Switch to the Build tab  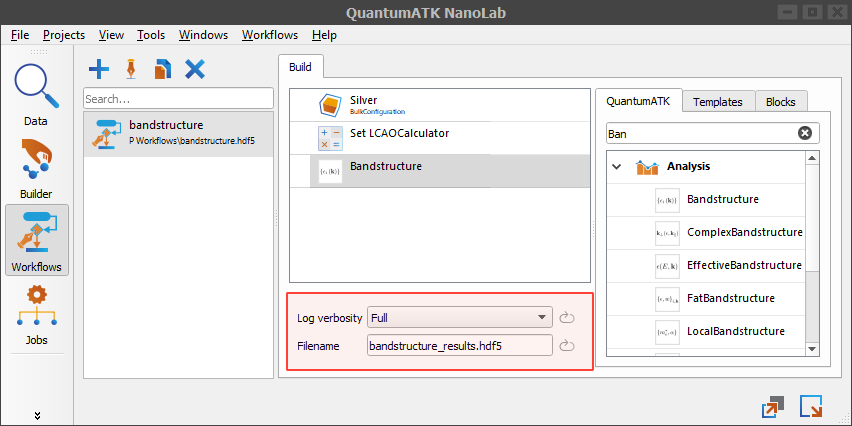point(300,67)
